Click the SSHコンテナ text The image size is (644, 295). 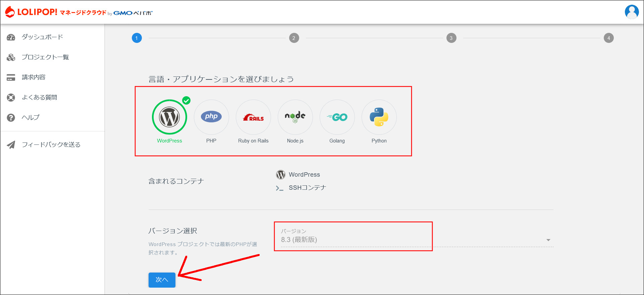tap(308, 188)
